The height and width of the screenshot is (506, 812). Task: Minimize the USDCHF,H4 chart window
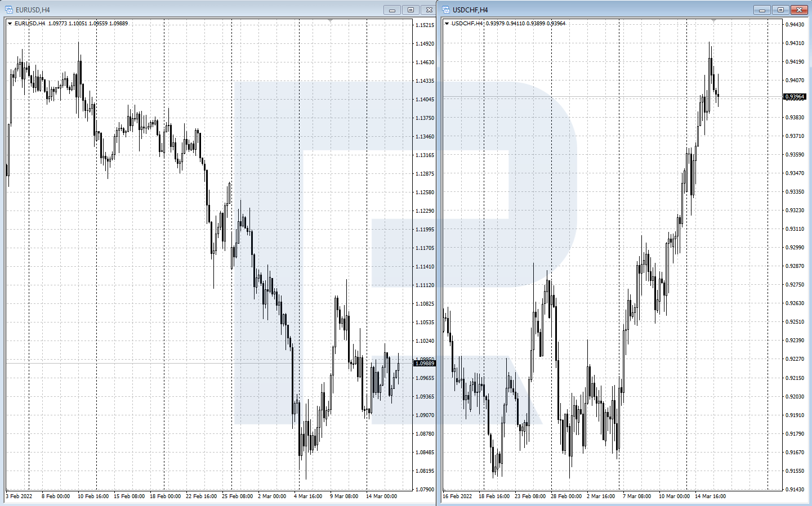[x=762, y=10]
